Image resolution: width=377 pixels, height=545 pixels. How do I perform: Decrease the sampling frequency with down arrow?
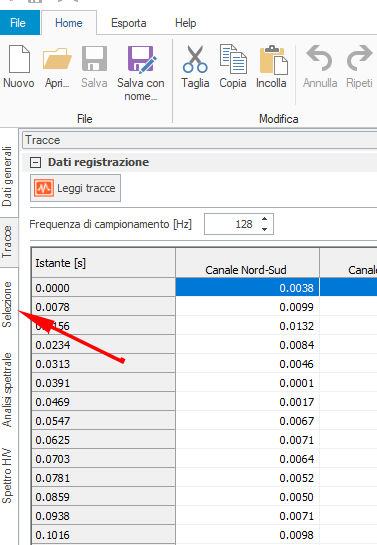tap(264, 229)
